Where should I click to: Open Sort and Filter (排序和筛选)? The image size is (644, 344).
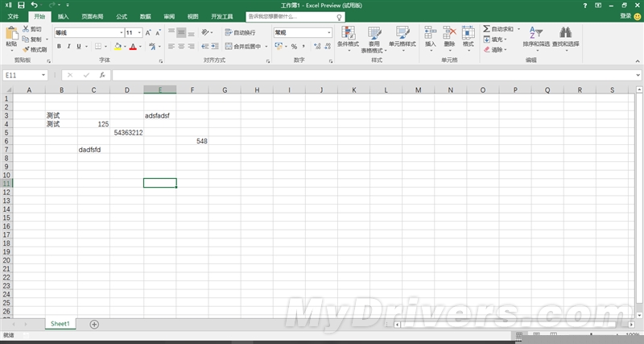(x=536, y=37)
